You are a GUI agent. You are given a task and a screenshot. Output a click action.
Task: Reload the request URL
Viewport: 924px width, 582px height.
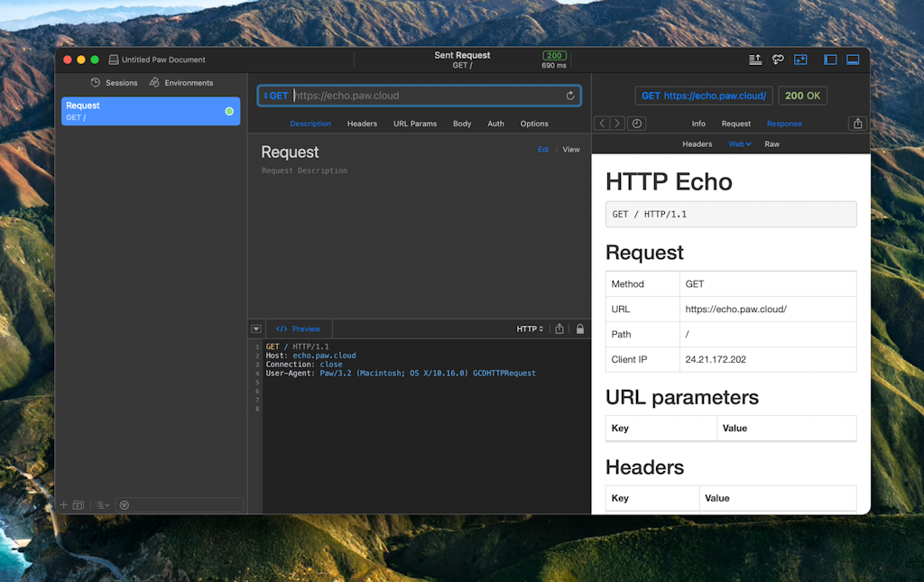[x=569, y=95]
